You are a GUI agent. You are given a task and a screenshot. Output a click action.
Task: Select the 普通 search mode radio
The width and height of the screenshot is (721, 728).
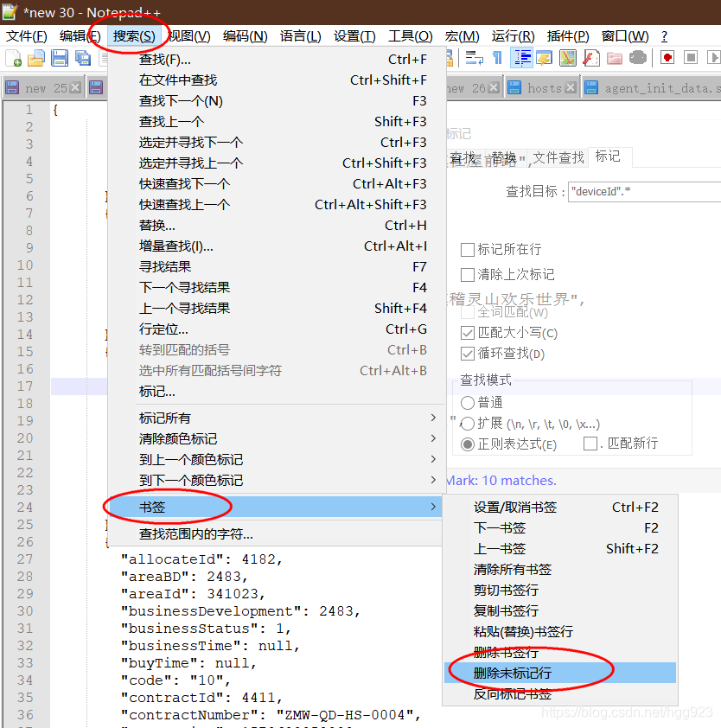coord(468,403)
